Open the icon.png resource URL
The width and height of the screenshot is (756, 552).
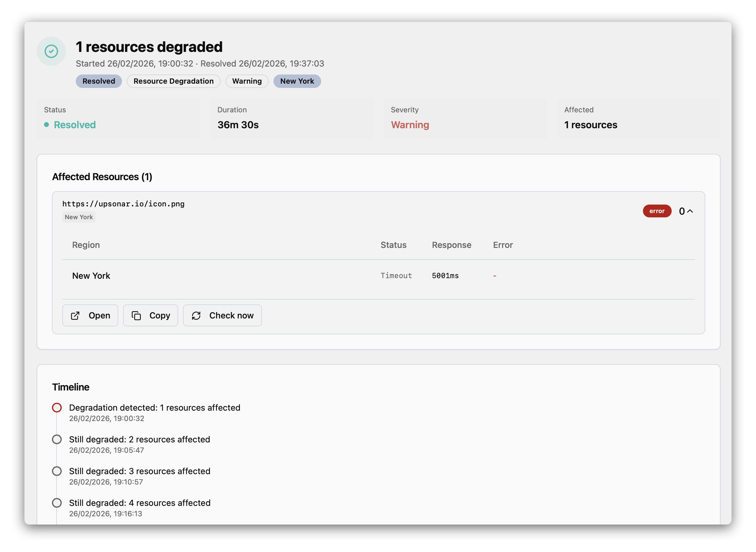123,204
